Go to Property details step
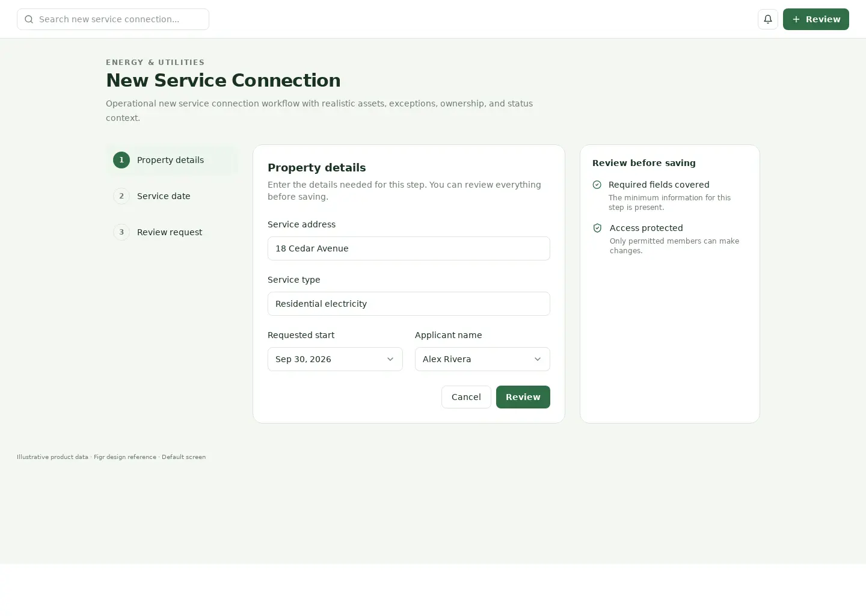This screenshot has width=866, height=616. coord(172,160)
